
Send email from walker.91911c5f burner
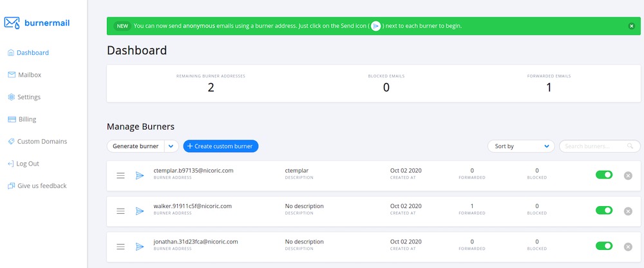pyautogui.click(x=140, y=211)
